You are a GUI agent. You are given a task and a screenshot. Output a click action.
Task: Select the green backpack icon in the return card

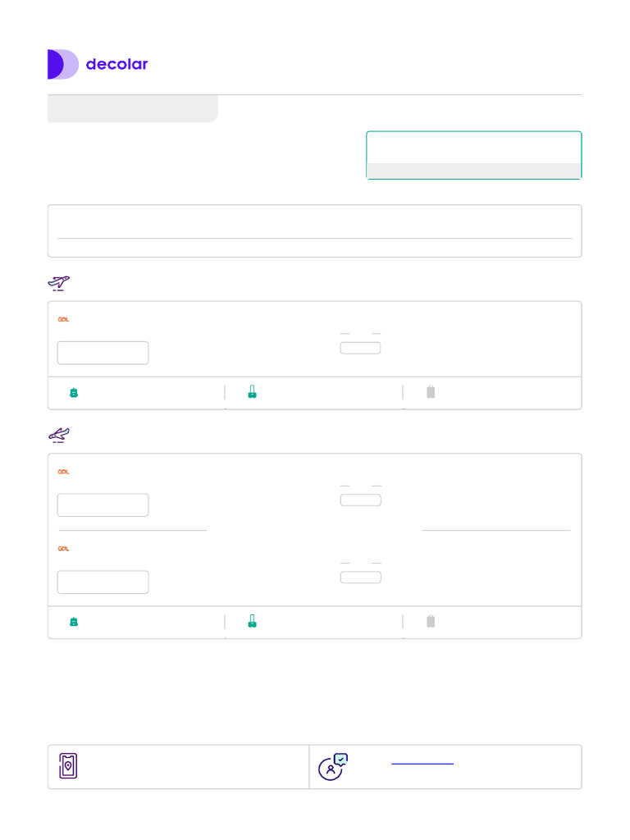(74, 622)
